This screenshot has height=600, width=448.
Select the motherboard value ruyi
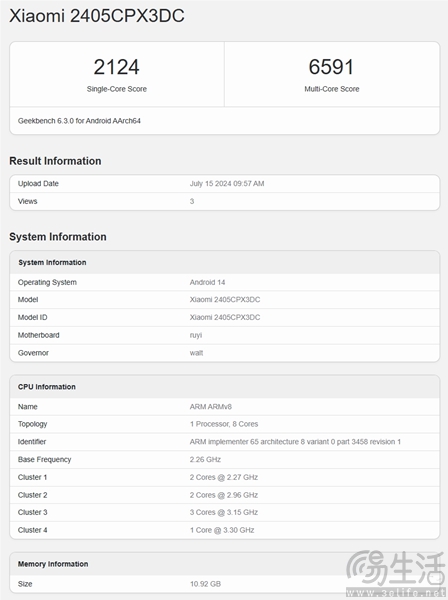[196, 335]
